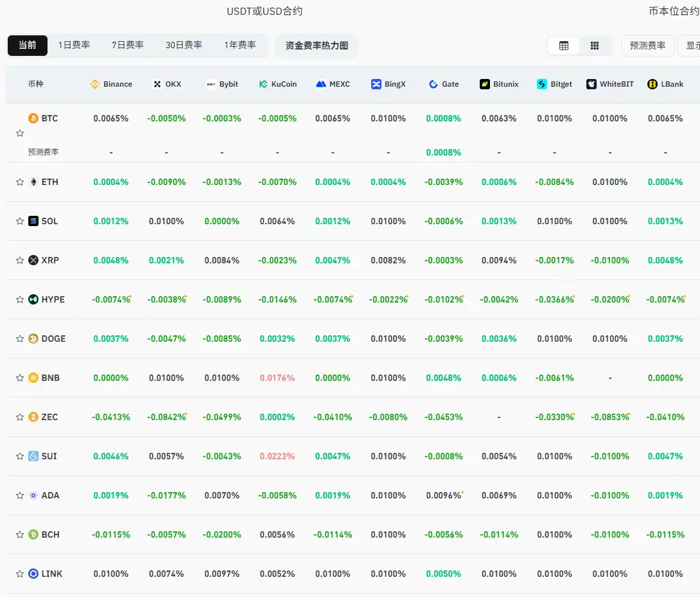Click the ETH coin icon

[x=33, y=182]
